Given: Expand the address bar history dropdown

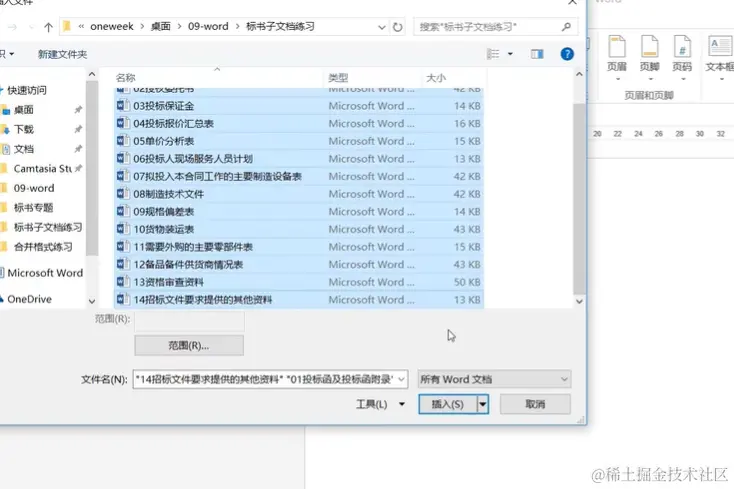Looking at the screenshot, I should pos(382,27).
